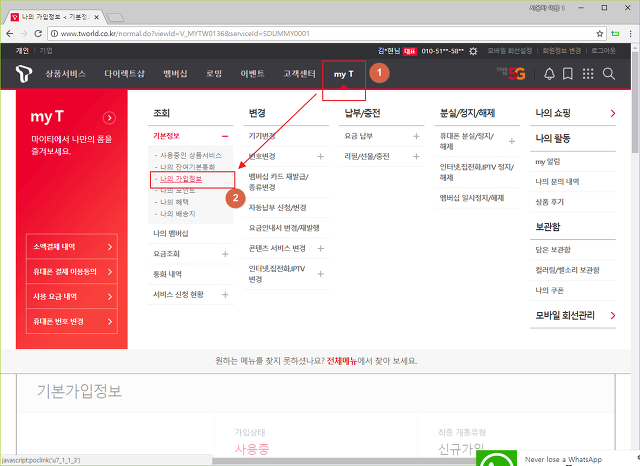Viewport: 640px width, 466px height.
Task: Expand the 콘텐츠 서비스 변경 plus icon
Action: [x=321, y=248]
